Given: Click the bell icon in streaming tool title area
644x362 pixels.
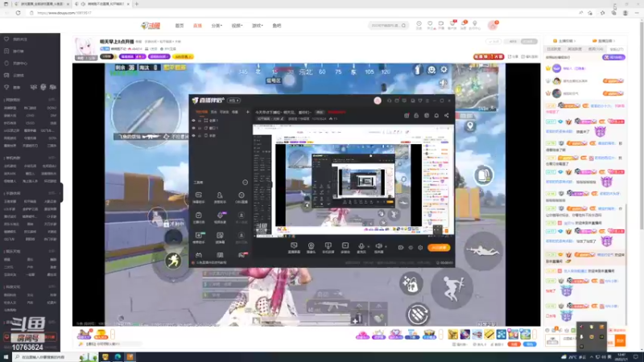Looking at the screenshot, I should click(436, 115).
